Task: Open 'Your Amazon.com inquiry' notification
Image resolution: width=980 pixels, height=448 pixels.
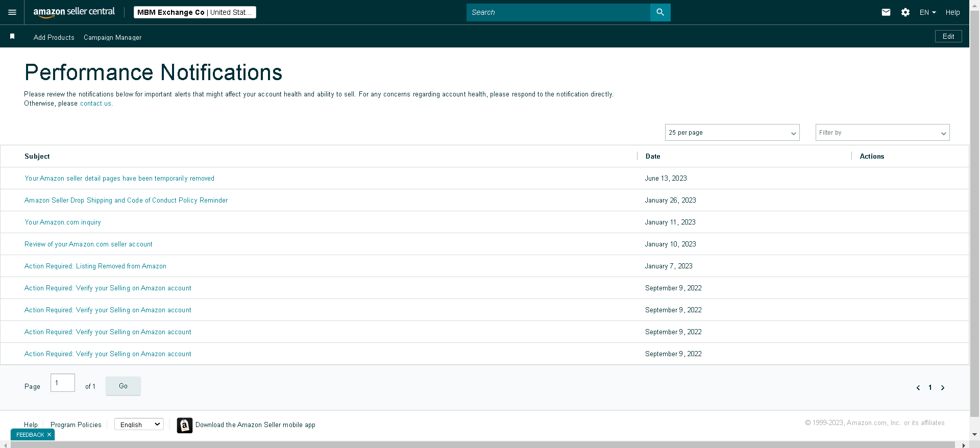Action: [63, 222]
